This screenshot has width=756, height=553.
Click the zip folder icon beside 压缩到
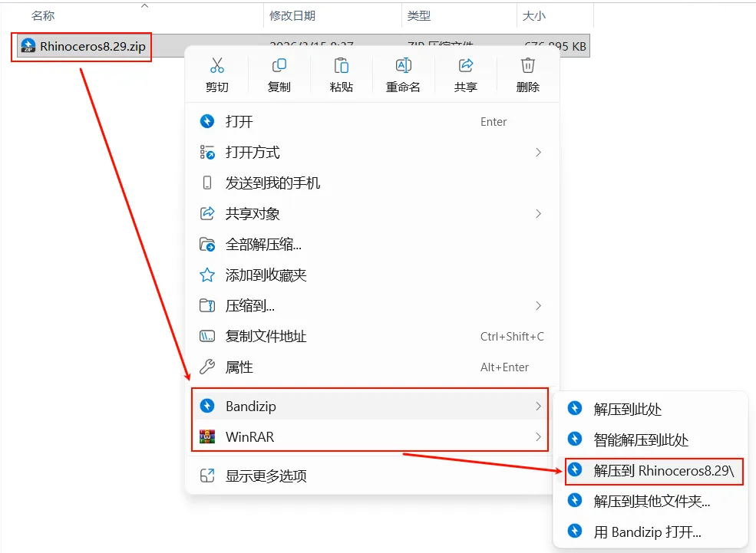pos(207,305)
